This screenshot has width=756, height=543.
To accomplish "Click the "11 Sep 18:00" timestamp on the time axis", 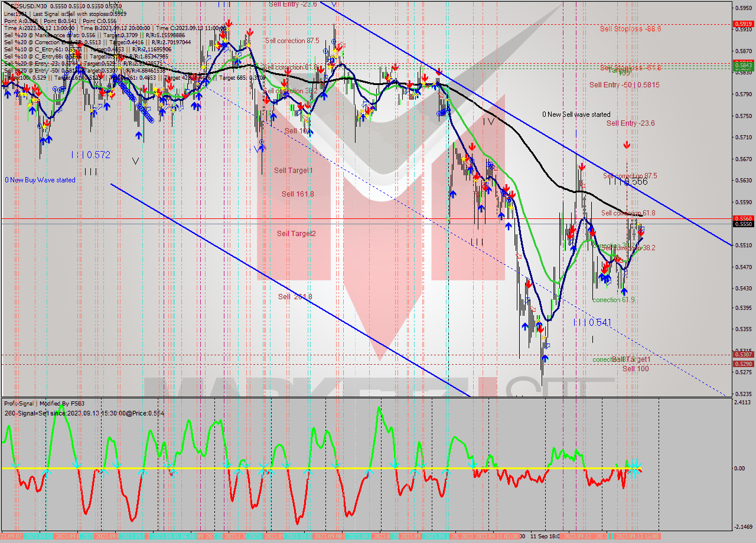I will 545,537.
